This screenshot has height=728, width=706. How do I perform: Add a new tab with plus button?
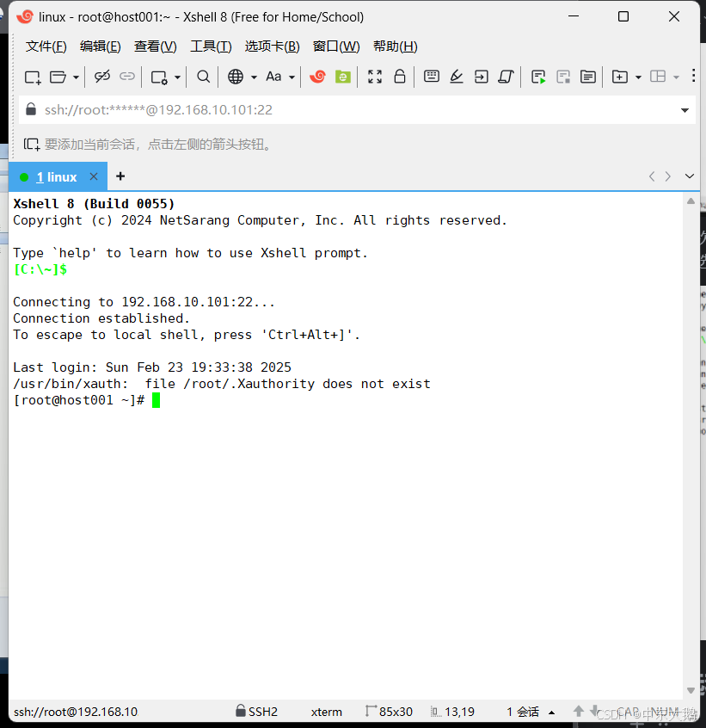coord(120,176)
